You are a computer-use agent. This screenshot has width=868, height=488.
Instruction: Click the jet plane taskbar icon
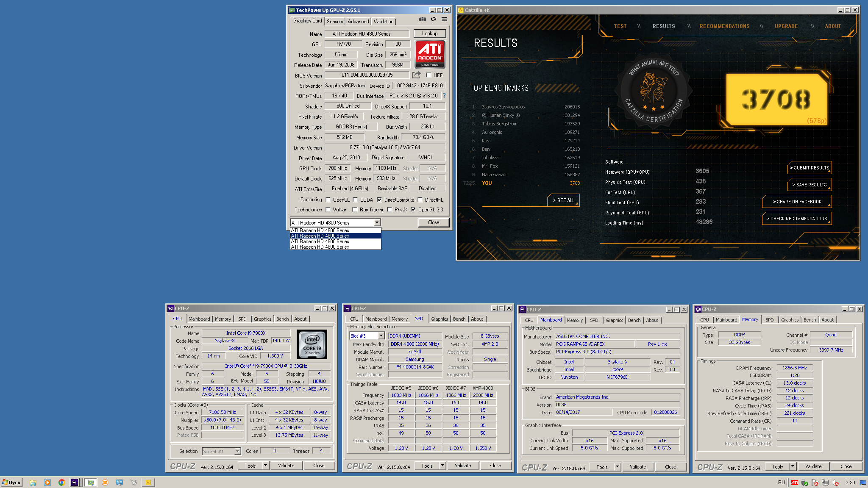coord(134,482)
